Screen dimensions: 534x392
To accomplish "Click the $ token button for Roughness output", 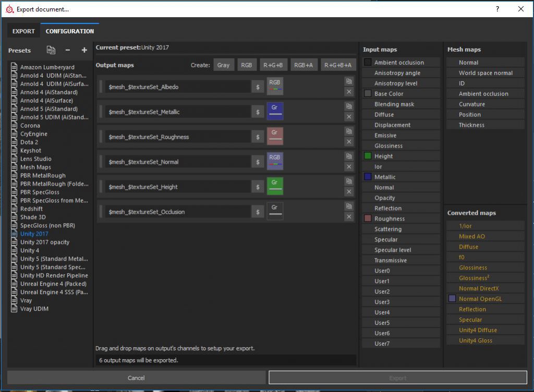I will tap(258, 137).
